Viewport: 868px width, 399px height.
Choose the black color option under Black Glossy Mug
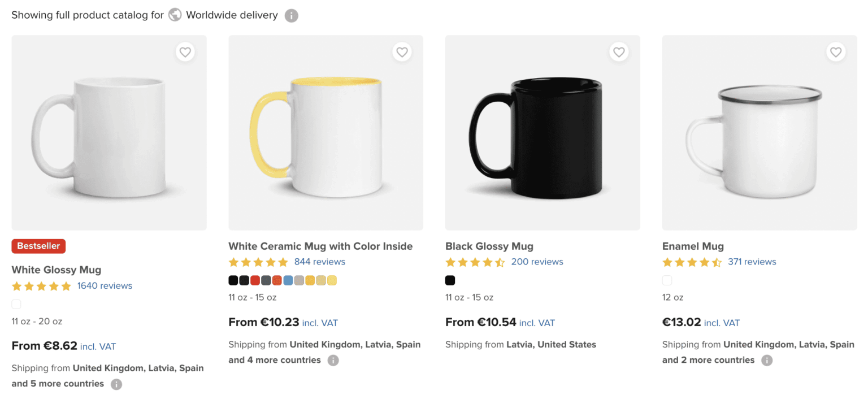450,280
